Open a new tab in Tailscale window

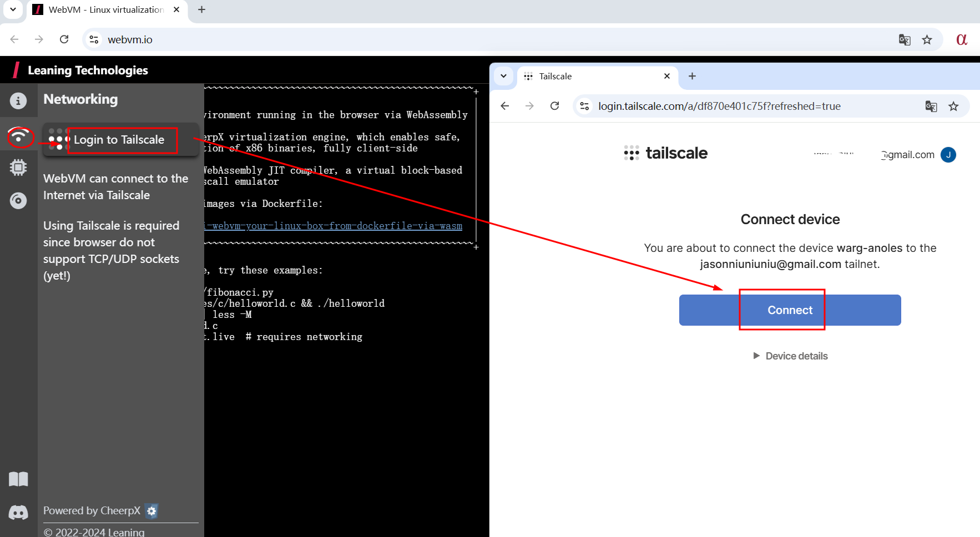coord(692,76)
